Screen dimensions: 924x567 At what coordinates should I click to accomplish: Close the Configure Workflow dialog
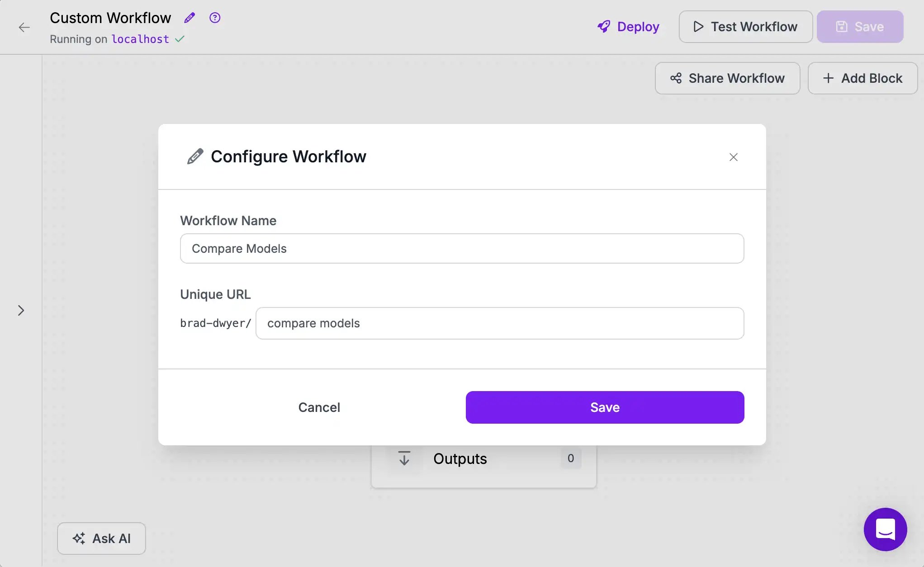pyautogui.click(x=733, y=157)
